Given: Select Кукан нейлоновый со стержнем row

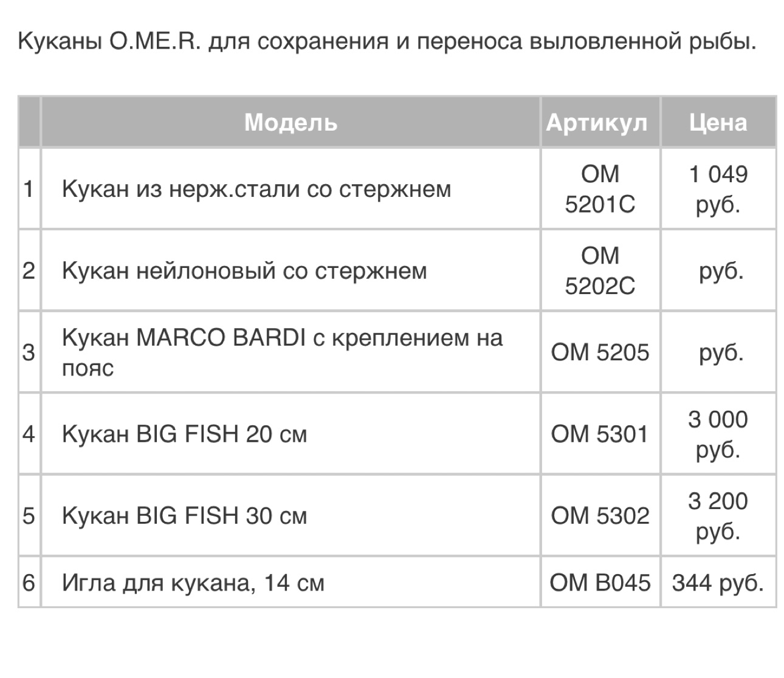Looking at the screenshot, I should (244, 270).
